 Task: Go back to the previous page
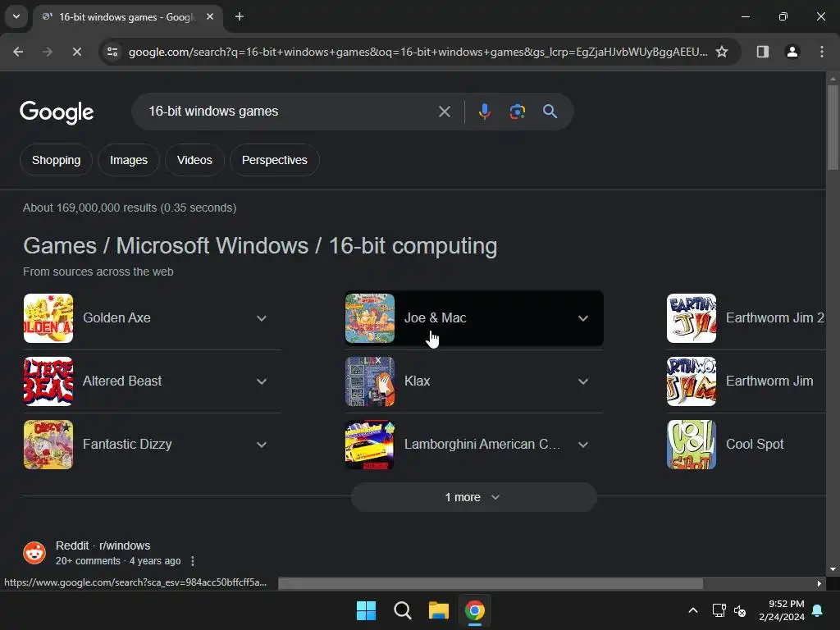18,52
